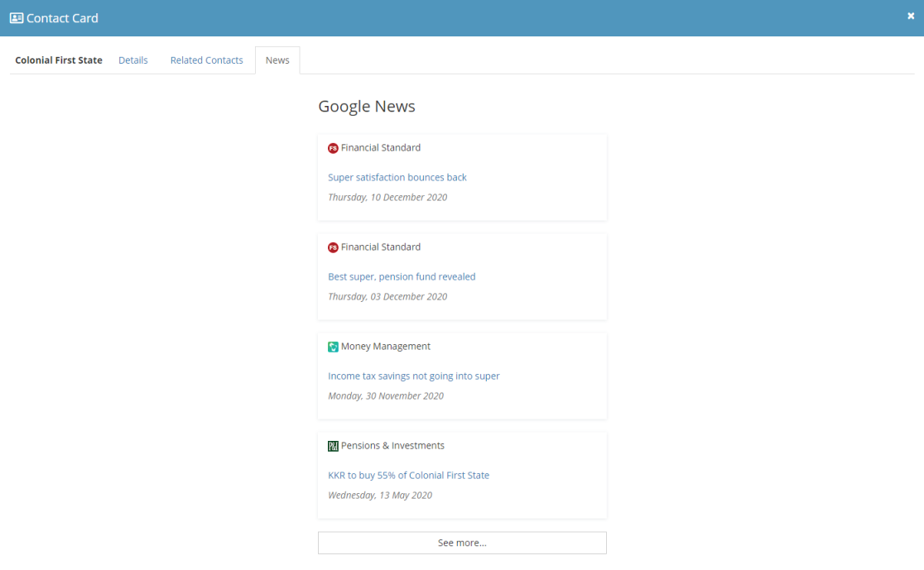Click Financial Standard name above Best super article

click(381, 247)
